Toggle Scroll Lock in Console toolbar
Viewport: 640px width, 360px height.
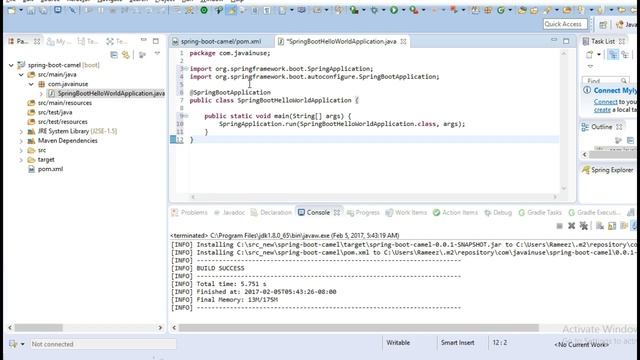(611, 226)
